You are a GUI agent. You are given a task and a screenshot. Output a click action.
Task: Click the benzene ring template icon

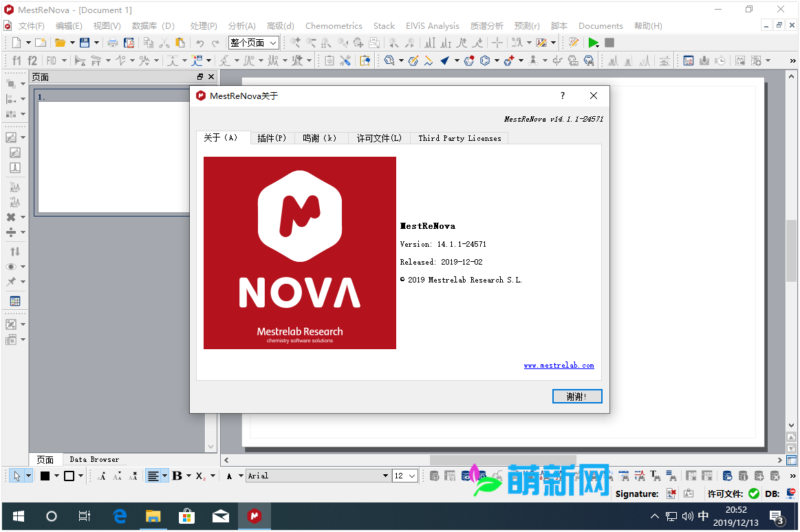(x=485, y=61)
